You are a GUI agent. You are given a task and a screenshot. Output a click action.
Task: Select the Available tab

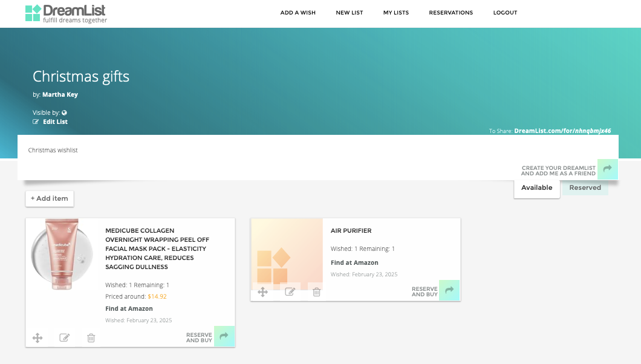pos(536,187)
